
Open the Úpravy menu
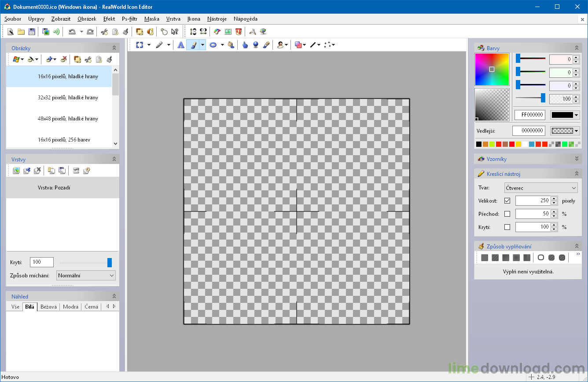[36, 19]
